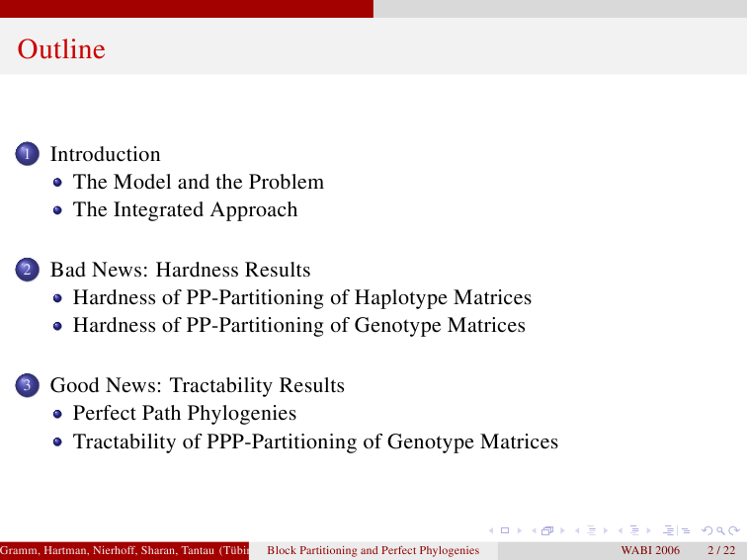The width and height of the screenshot is (747, 560).
Task: Open the Introduction section
Action: pos(106,154)
